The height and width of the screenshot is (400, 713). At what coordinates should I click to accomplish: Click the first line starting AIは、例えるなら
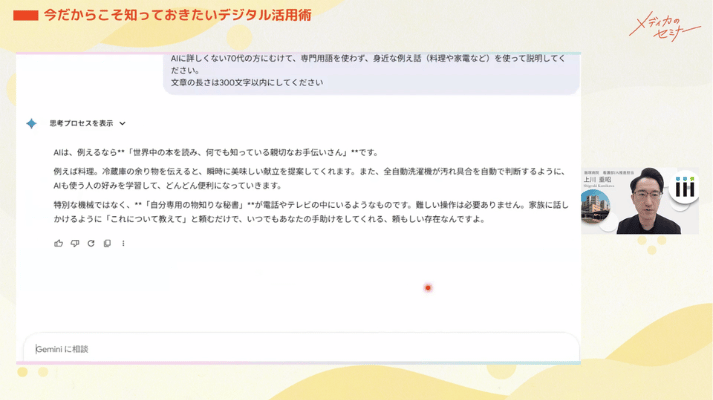(x=216, y=152)
